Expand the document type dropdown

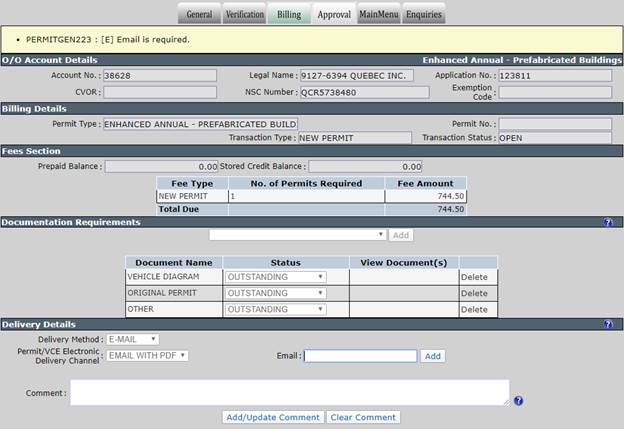(298, 235)
